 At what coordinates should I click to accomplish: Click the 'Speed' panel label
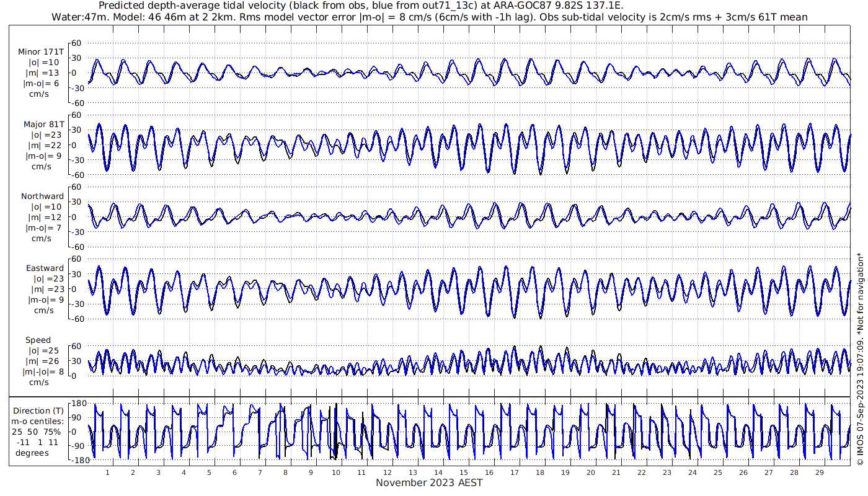38,340
